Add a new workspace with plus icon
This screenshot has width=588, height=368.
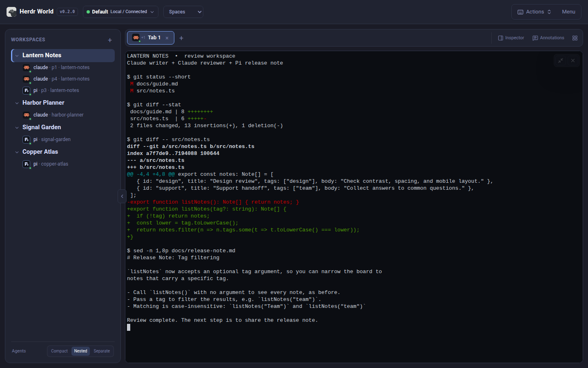(x=110, y=40)
